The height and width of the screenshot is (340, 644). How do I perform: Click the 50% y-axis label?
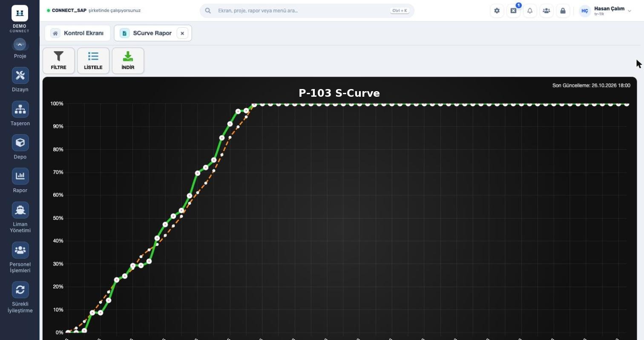tap(57, 218)
